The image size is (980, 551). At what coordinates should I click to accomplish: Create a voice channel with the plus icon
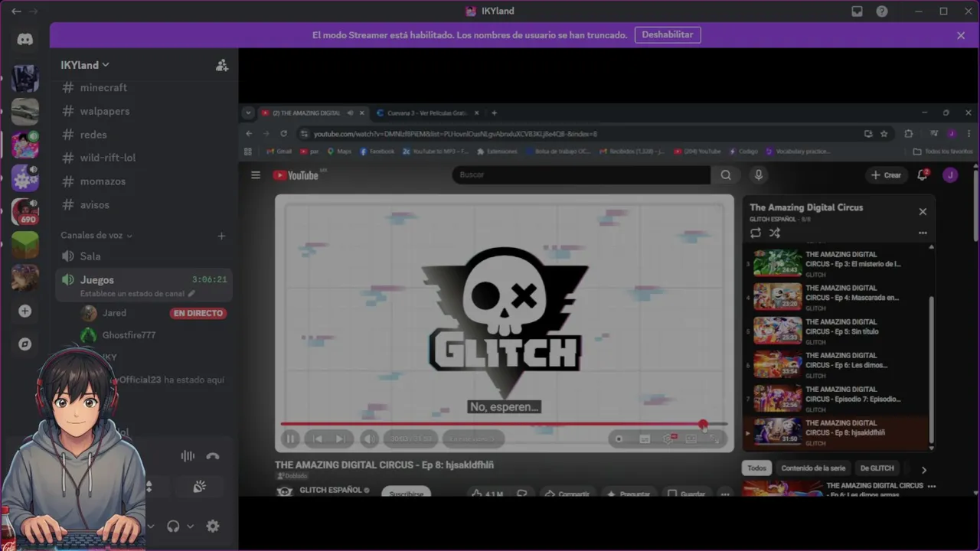pos(221,236)
